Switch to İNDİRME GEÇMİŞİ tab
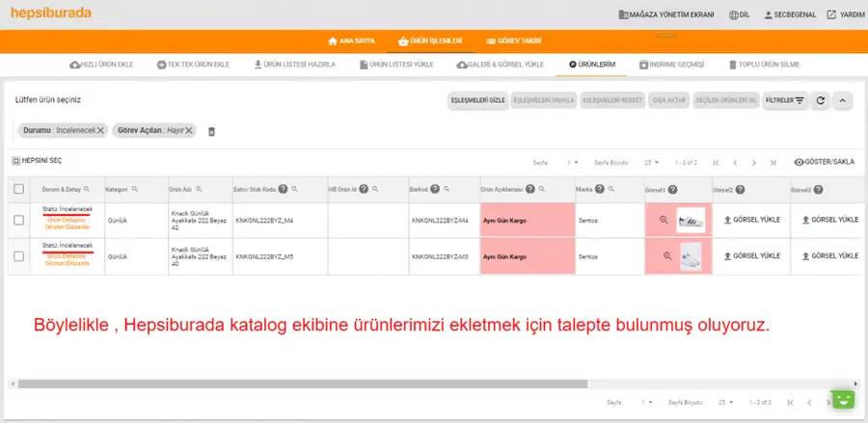This screenshot has height=423, width=868. click(x=671, y=65)
